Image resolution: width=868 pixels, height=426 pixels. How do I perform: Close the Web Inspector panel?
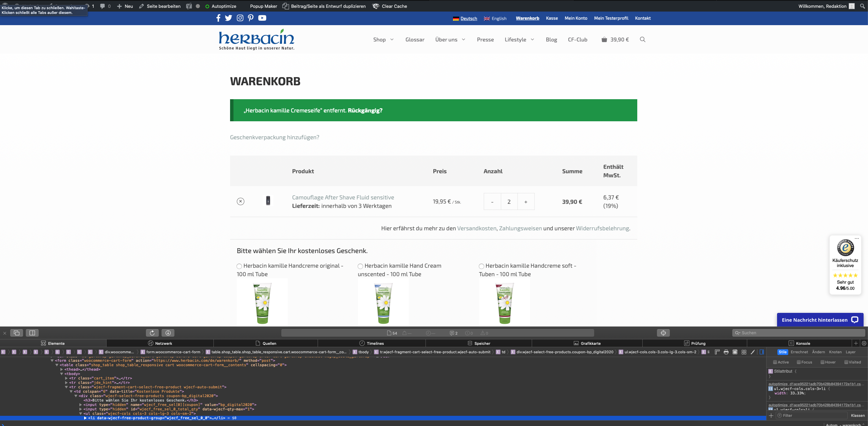coord(5,333)
